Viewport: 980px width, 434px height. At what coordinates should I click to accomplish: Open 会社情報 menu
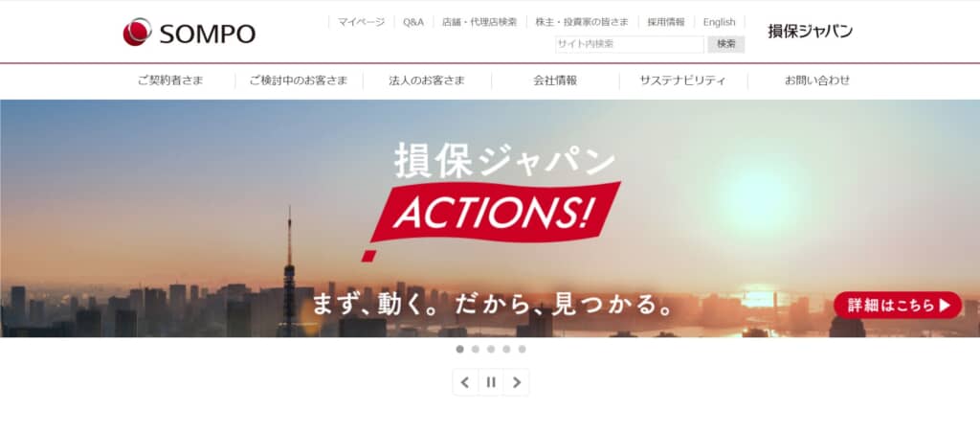point(555,80)
